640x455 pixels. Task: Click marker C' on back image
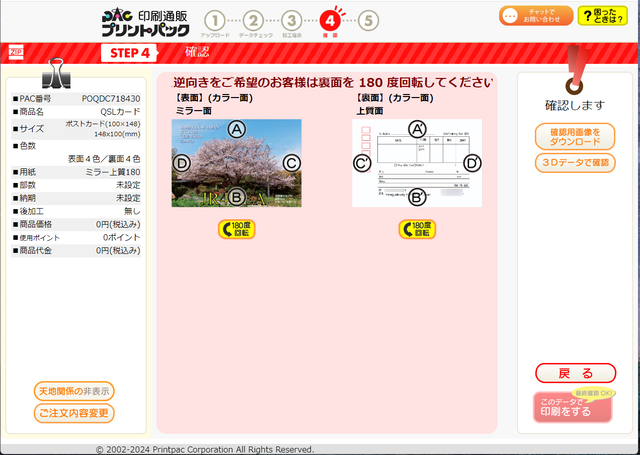click(x=362, y=163)
